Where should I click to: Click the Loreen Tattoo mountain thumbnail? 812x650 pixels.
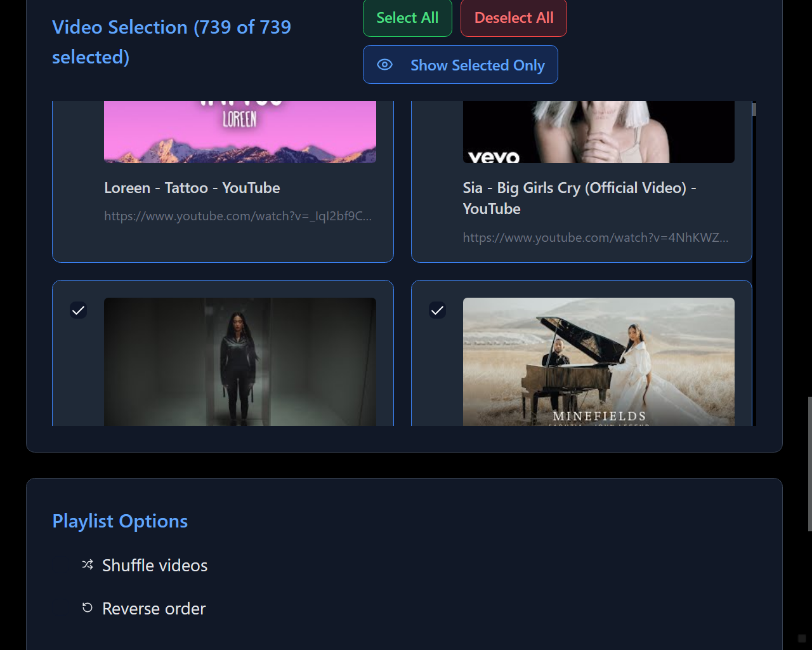tap(240, 131)
